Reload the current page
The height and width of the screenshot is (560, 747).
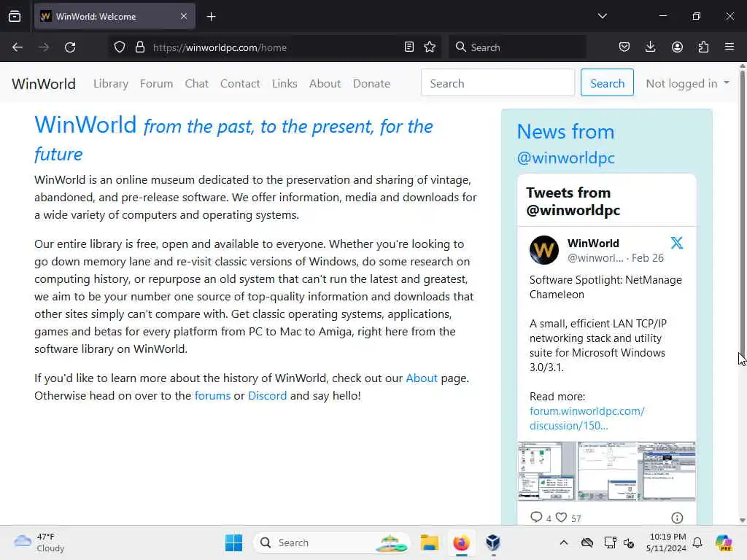click(x=70, y=47)
